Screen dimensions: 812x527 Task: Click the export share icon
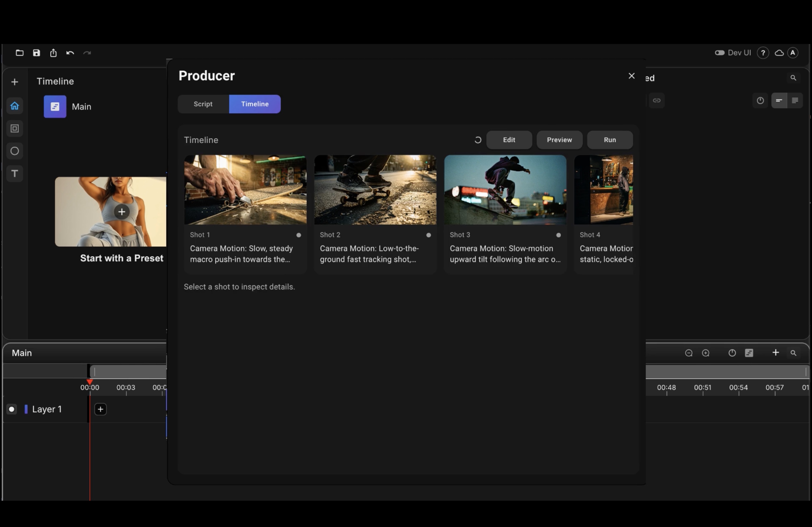click(53, 53)
